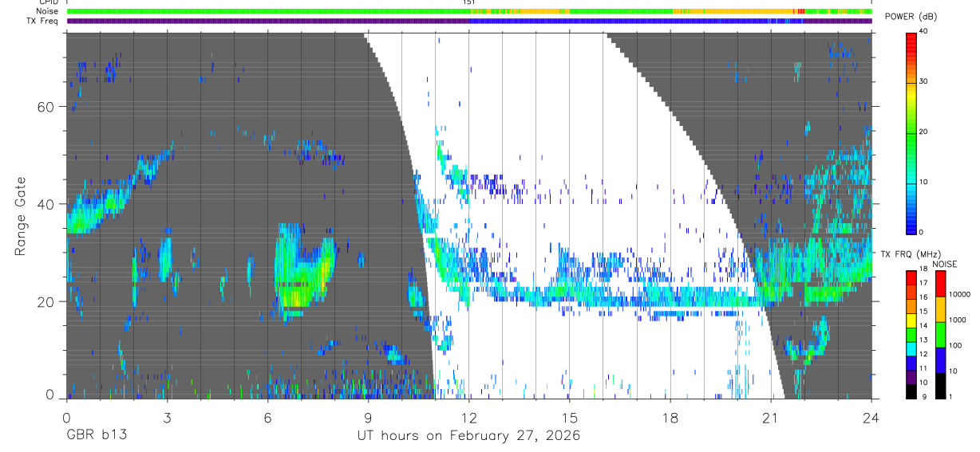The height and width of the screenshot is (452, 980).
Task: Click the 'Noise' row label at top left
Action: pyautogui.click(x=49, y=11)
